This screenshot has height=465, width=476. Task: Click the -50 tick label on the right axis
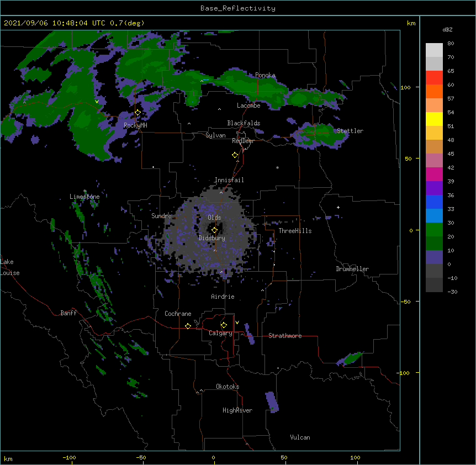point(405,302)
